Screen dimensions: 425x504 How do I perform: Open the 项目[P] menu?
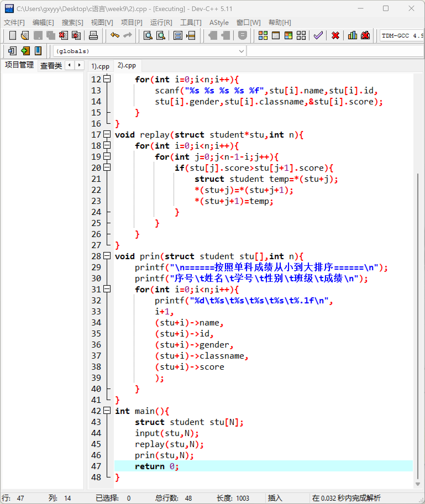coord(132,22)
